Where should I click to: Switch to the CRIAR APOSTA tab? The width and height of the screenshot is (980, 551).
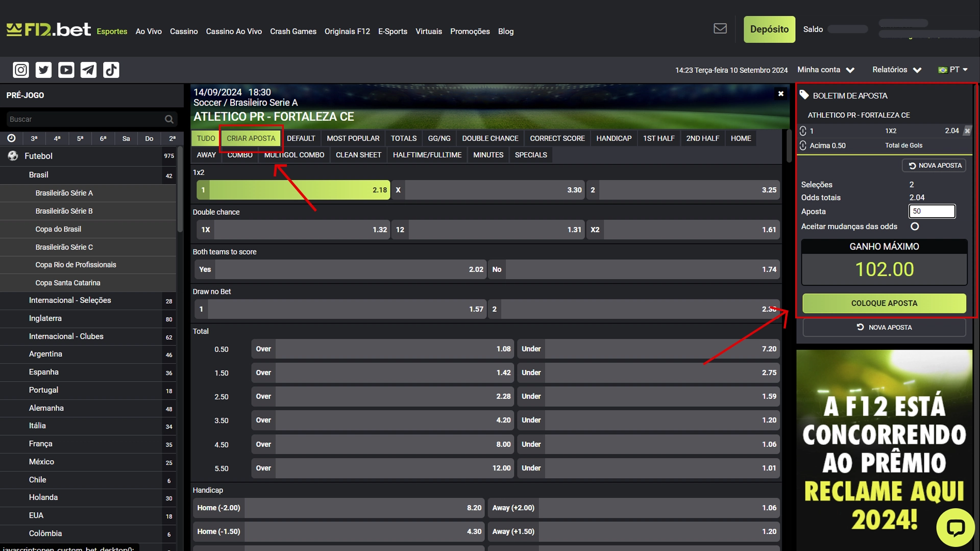[251, 138]
